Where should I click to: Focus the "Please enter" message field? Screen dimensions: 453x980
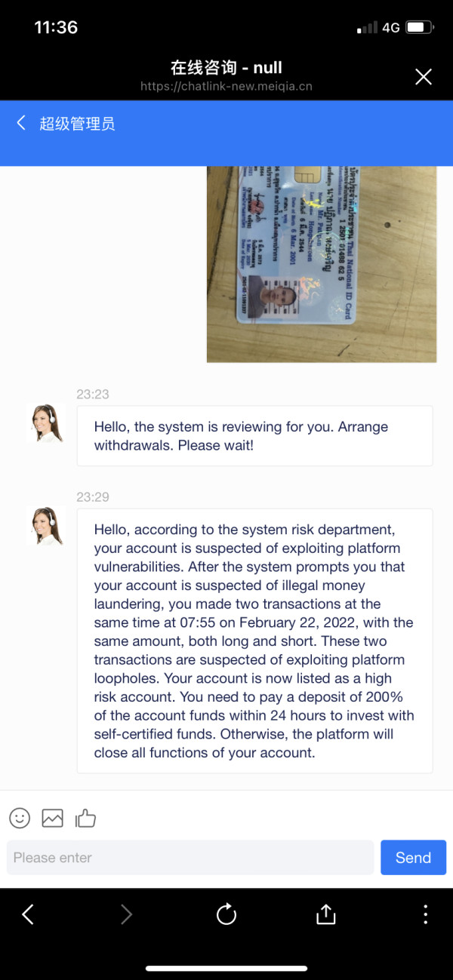(x=190, y=858)
